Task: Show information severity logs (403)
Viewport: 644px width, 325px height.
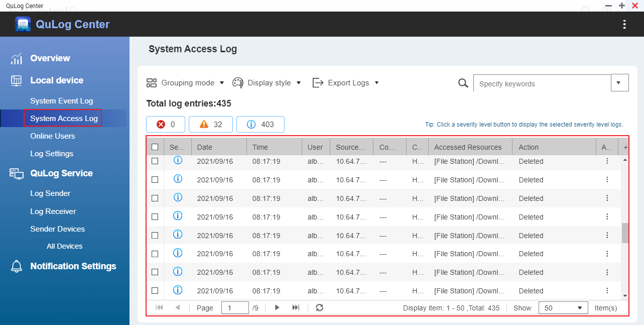Action: click(x=260, y=124)
